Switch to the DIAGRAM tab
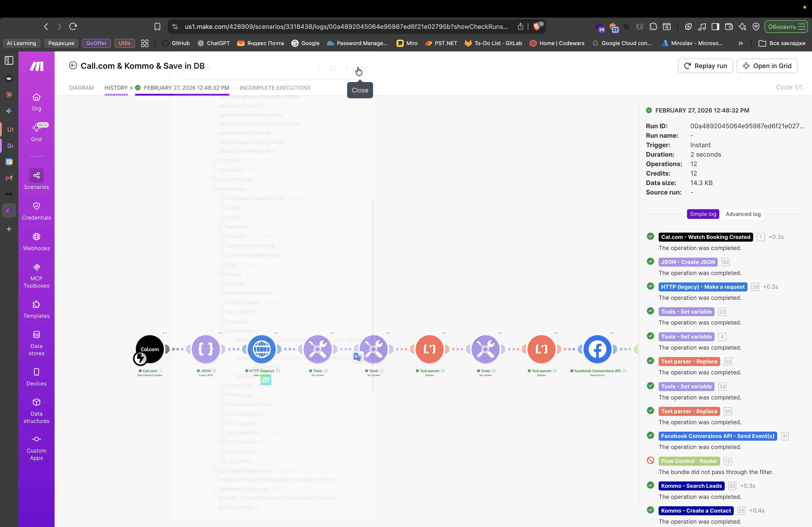The height and width of the screenshot is (527, 812). coord(81,88)
